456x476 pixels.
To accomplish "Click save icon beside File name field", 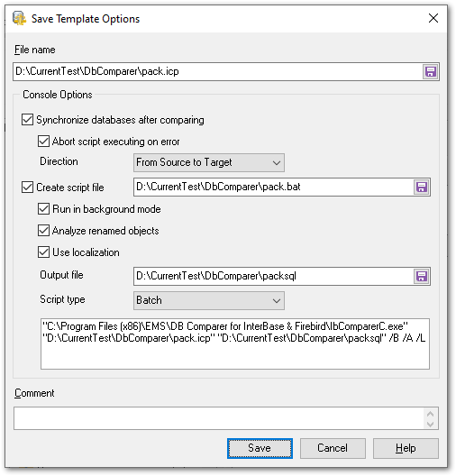I will click(x=430, y=72).
